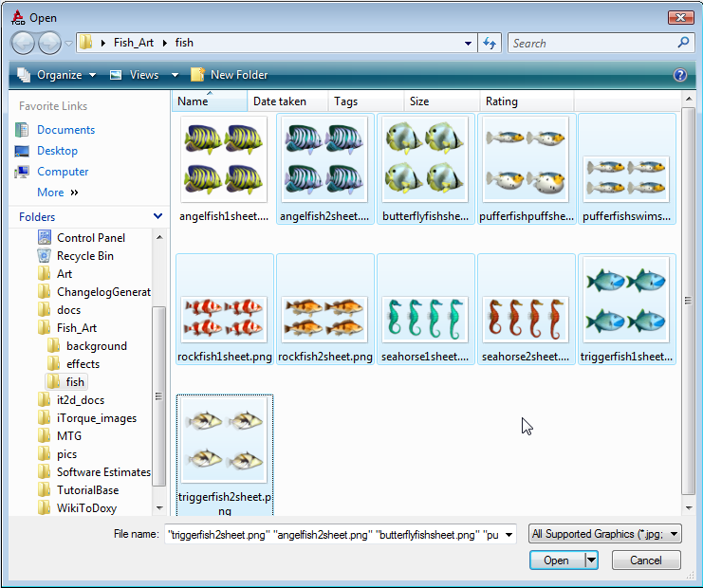The image size is (703, 588).
Task: Click folder tree scrollbar down arrow
Action: click(159, 508)
